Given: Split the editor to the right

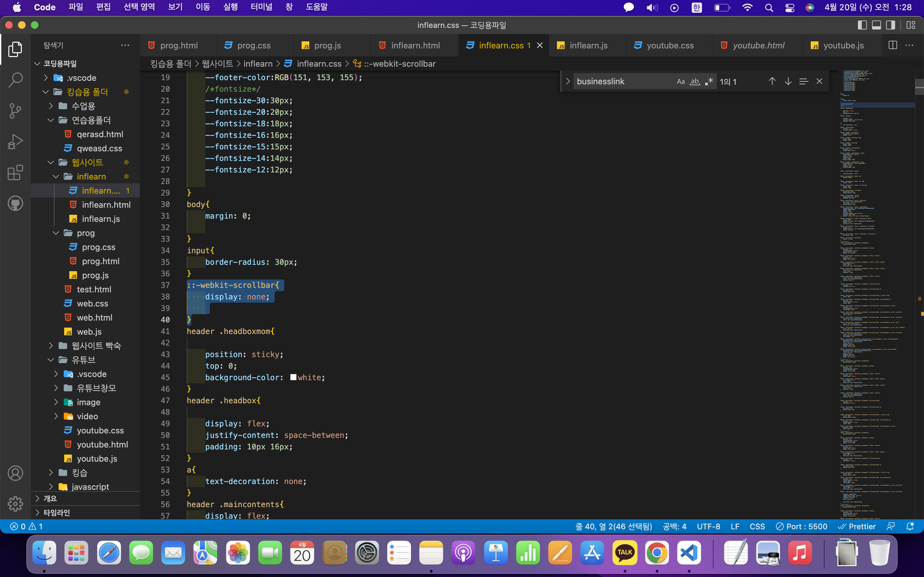Looking at the screenshot, I should tap(893, 46).
